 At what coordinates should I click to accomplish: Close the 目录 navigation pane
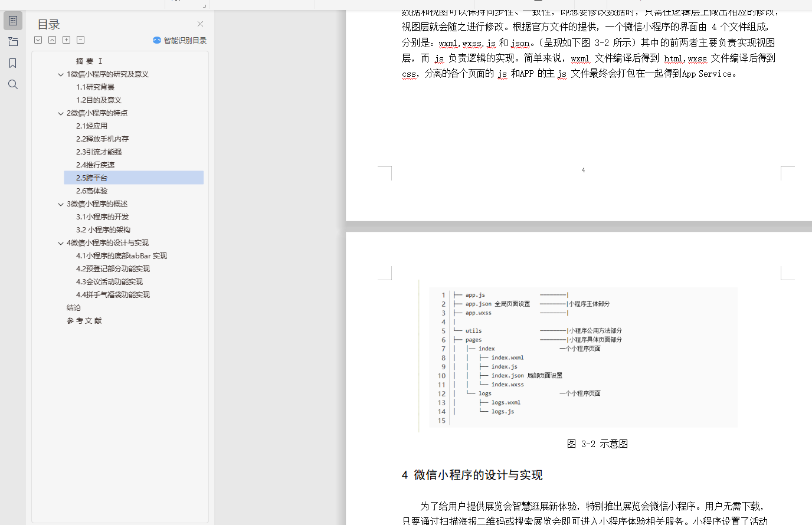[x=200, y=24]
